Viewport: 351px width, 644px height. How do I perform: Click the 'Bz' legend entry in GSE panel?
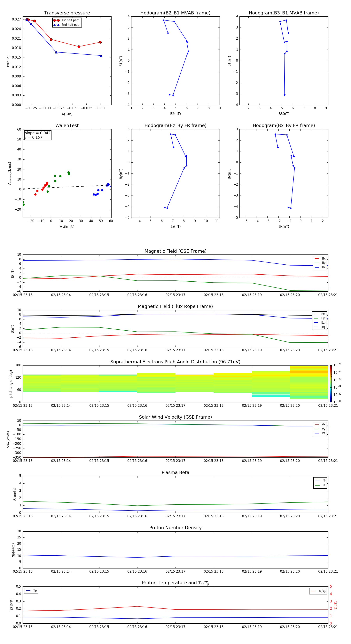[x=320, y=267]
